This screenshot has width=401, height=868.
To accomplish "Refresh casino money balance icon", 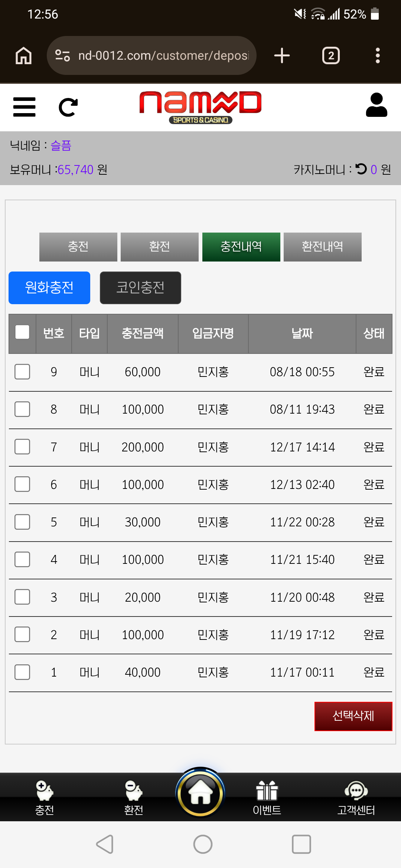I will pos(361,169).
